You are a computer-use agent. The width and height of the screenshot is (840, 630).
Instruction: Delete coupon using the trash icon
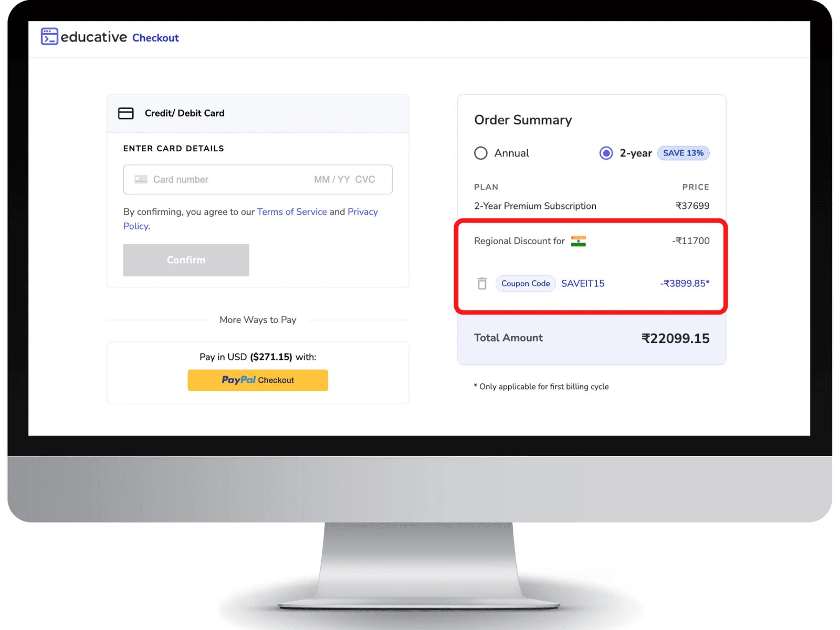(x=482, y=283)
